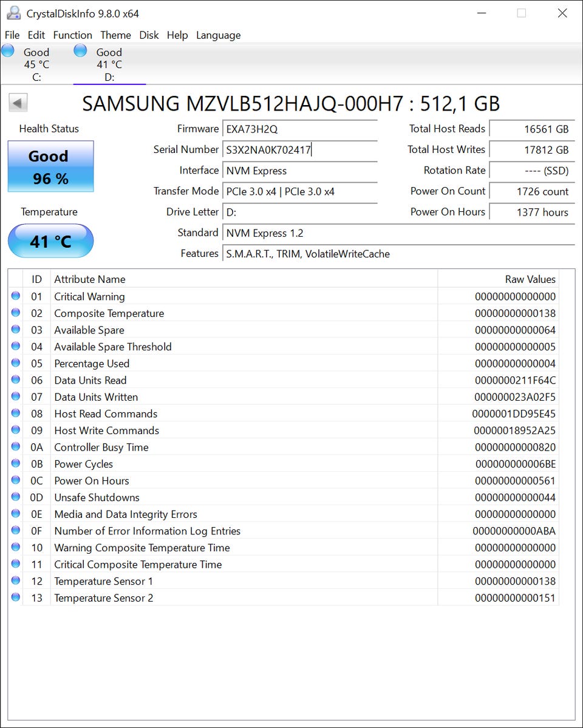This screenshot has width=583, height=728.
Task: Click raw value 00000000000ABA
Action: [x=514, y=531]
